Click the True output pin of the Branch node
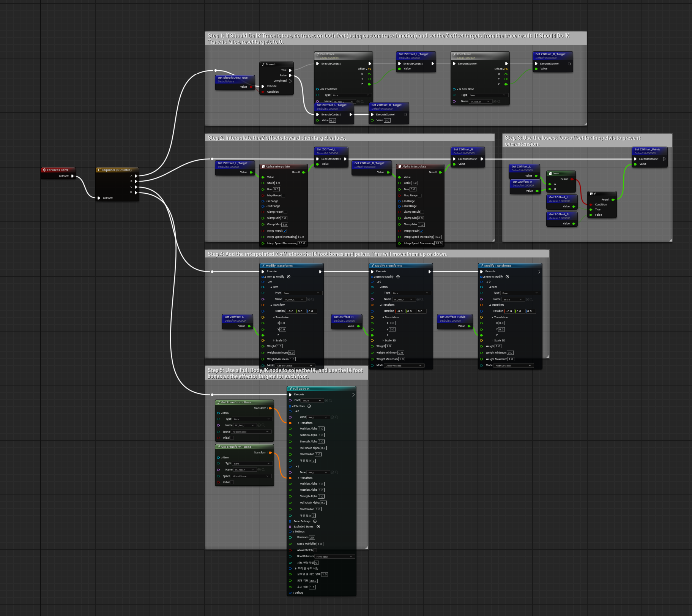The image size is (692, 616). [290, 70]
